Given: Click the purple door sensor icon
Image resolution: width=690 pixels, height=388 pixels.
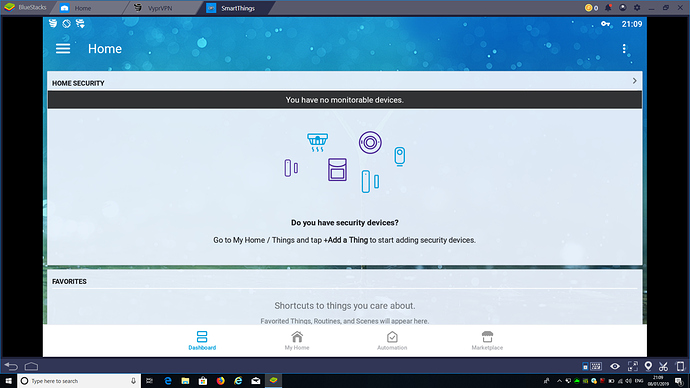Looking at the screenshot, I should (291, 168).
